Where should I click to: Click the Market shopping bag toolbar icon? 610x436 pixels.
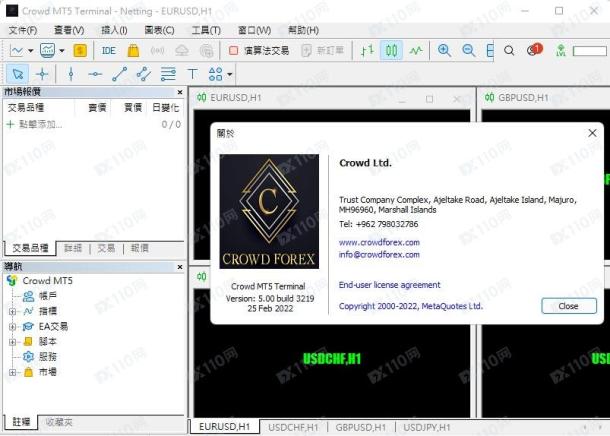click(133, 50)
